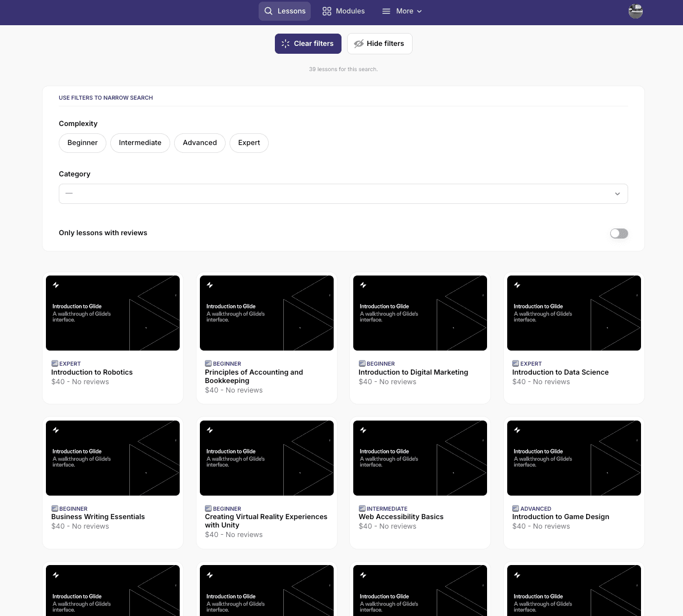Expand the More menu chevron
Viewport: 683px width, 616px height.
tap(419, 11)
